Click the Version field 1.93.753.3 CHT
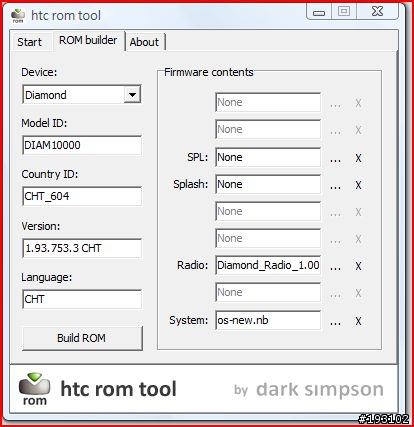Screen dimensions: 414x427 [82, 248]
